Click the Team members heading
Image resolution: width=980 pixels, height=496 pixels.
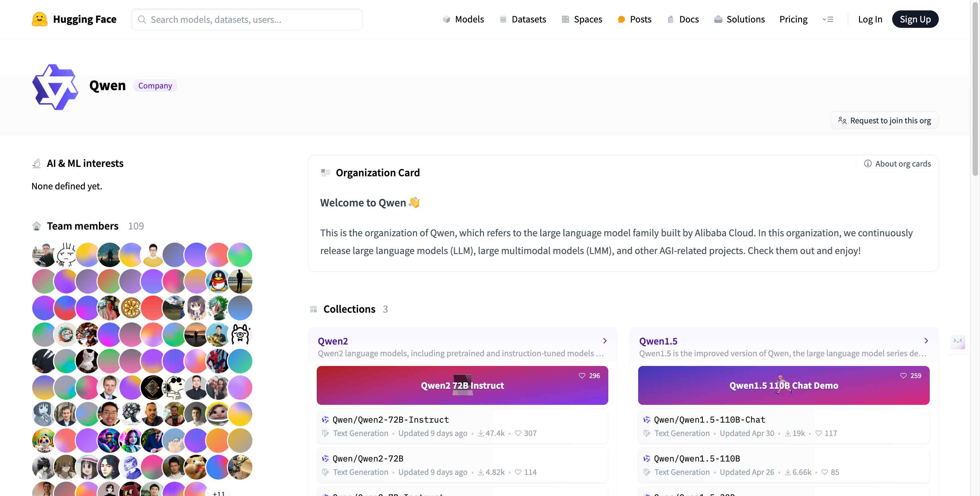click(82, 226)
